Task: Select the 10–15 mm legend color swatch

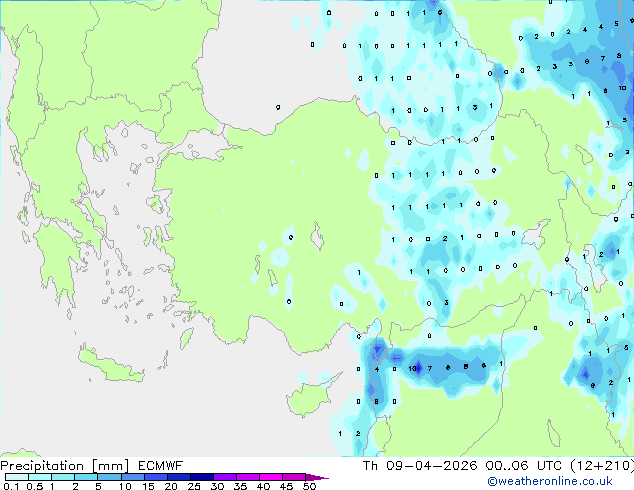Action: (x=132, y=477)
